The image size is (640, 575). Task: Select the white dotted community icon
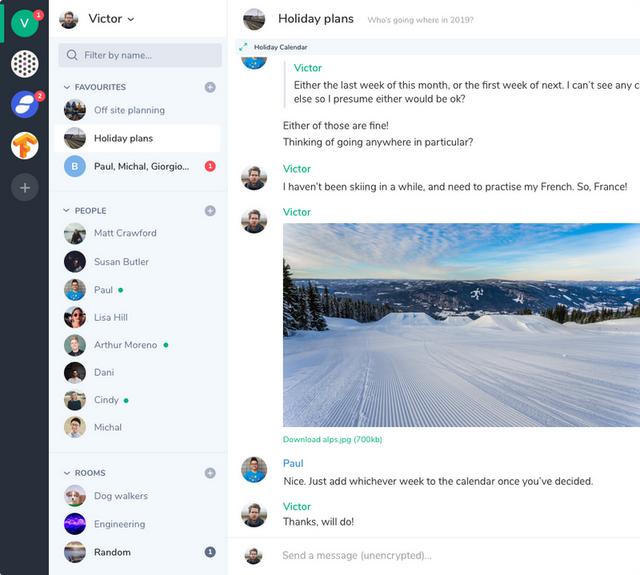point(24,64)
